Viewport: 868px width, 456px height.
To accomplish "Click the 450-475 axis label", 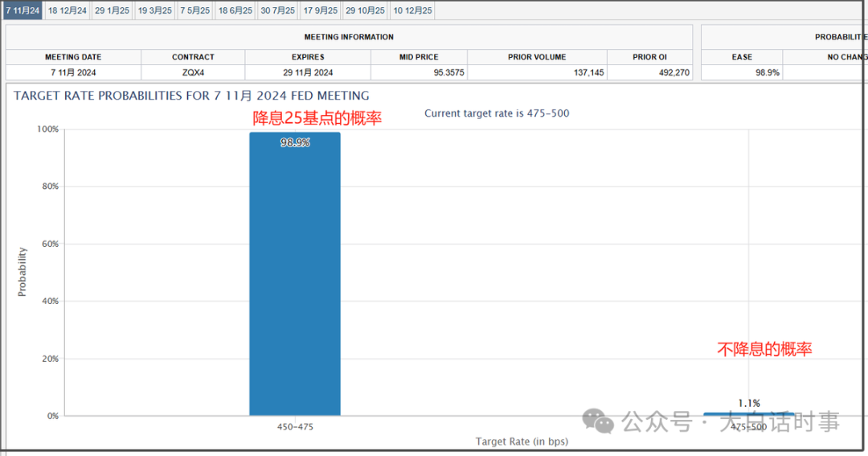I will 295,427.
